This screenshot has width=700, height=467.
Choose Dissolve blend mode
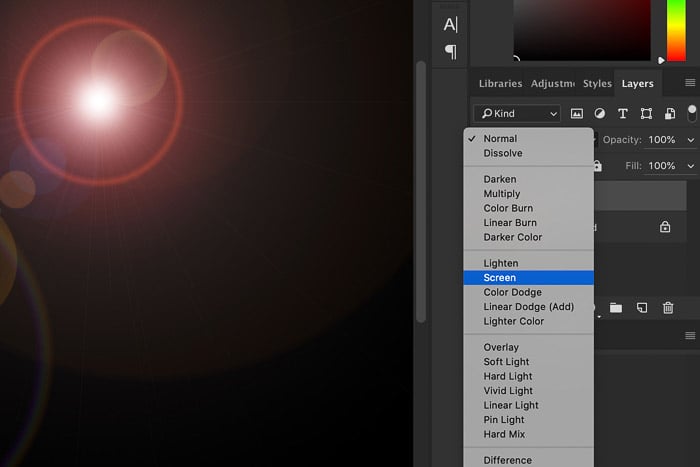[x=529, y=153]
